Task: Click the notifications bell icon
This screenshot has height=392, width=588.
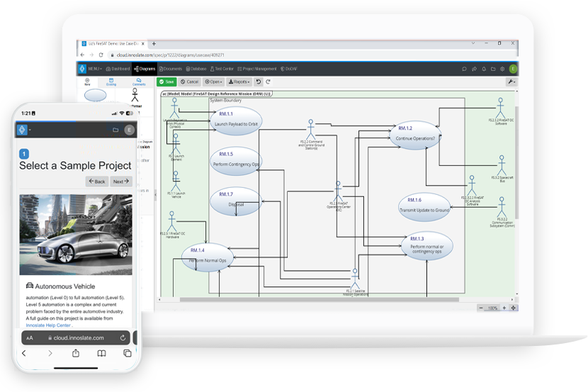Action: coord(483,69)
